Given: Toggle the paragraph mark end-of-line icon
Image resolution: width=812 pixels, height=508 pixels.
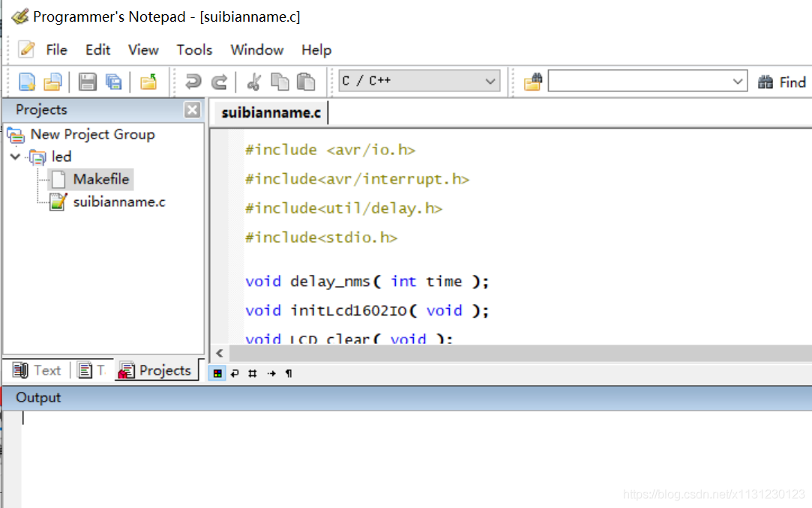Looking at the screenshot, I should (289, 373).
